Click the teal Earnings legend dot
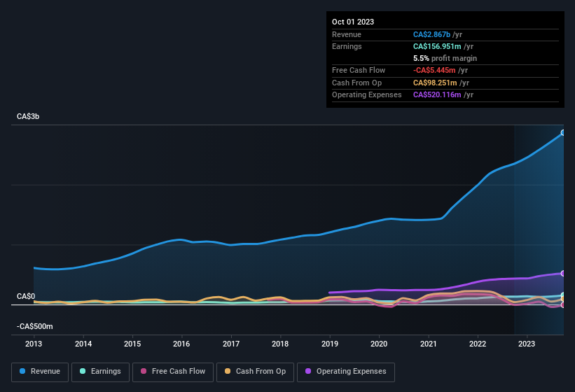This screenshot has width=575, height=392. click(x=83, y=372)
